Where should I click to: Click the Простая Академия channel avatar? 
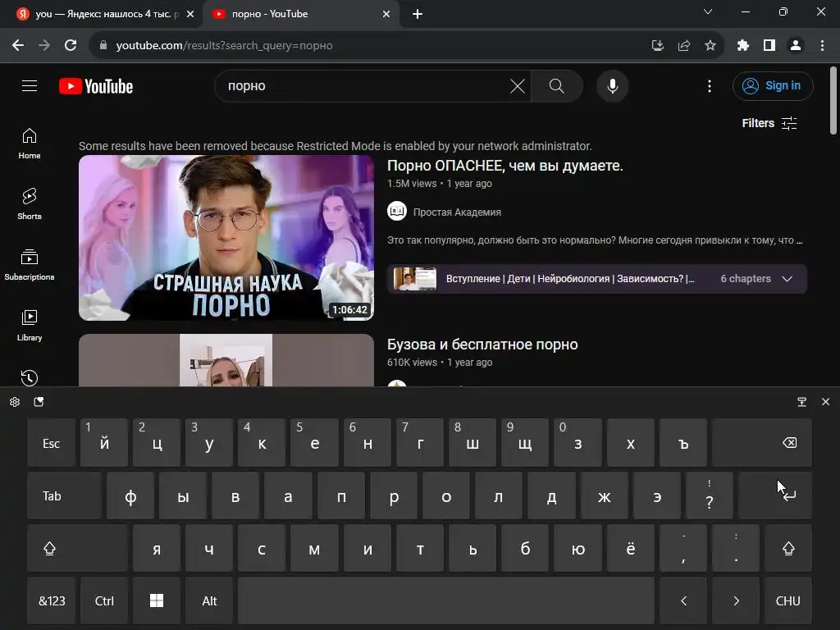pyautogui.click(x=397, y=211)
